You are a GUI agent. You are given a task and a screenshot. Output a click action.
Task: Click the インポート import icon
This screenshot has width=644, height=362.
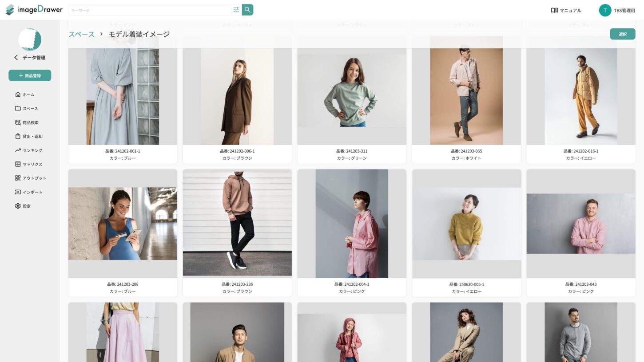pos(18,192)
